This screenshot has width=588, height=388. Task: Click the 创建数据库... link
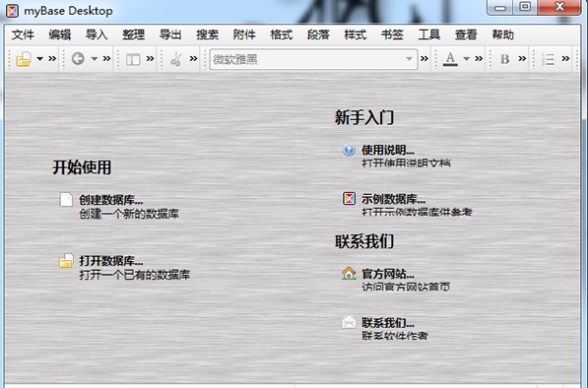coord(110,200)
